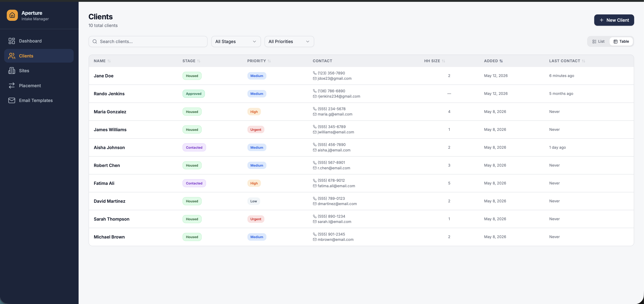Open the Placement section

click(39, 86)
